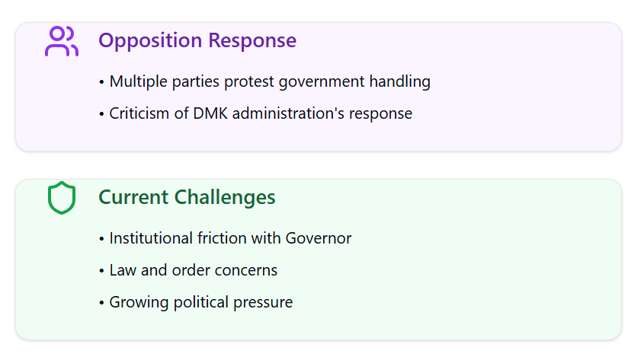Click 'Institutional friction with Governor' bullet
This screenshot has width=644, height=360.
tap(226, 238)
